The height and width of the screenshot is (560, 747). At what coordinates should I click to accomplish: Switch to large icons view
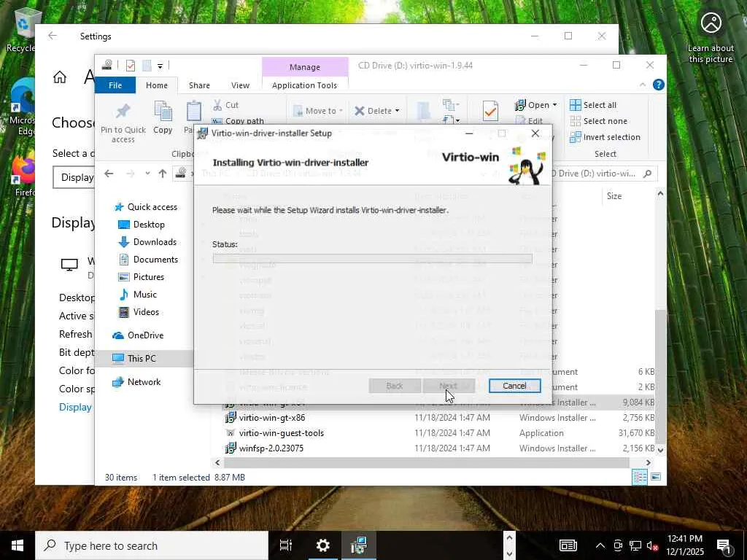click(x=656, y=477)
